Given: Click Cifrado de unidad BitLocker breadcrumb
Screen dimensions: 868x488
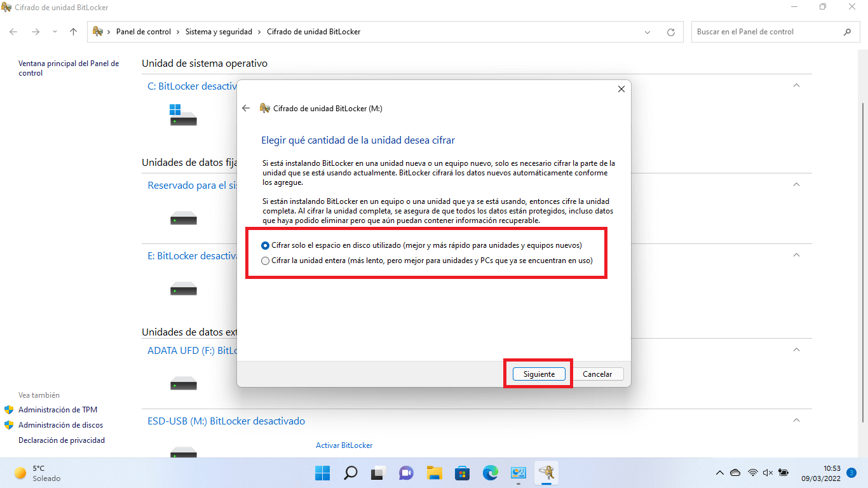Looking at the screenshot, I should pyautogui.click(x=313, y=32).
